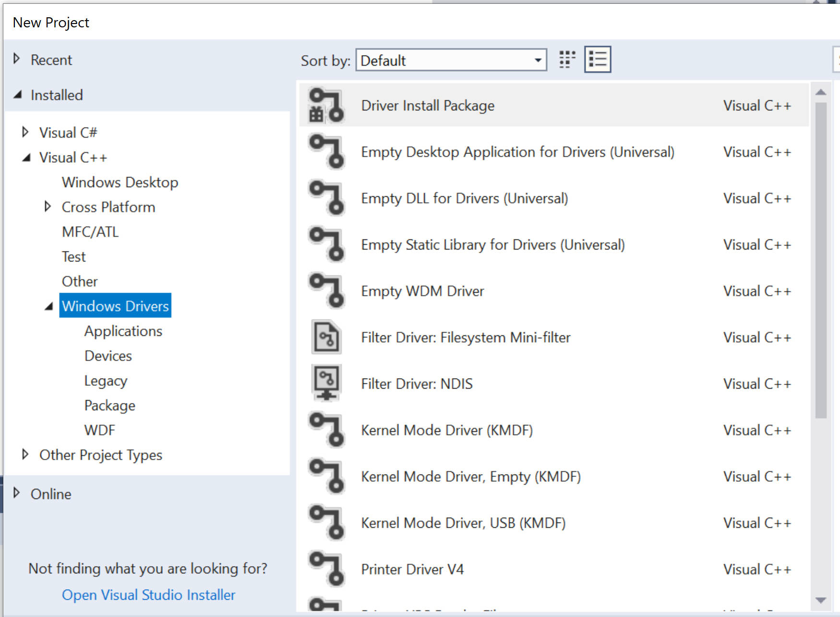
Task: Click the Kernel Mode Driver, Empty (KMDF) icon
Action: point(326,476)
